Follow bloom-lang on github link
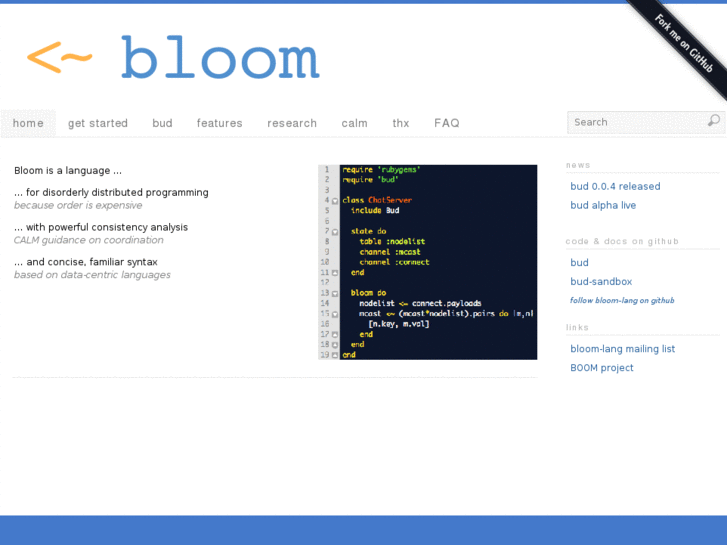This screenshot has height=545, width=727. [x=622, y=301]
